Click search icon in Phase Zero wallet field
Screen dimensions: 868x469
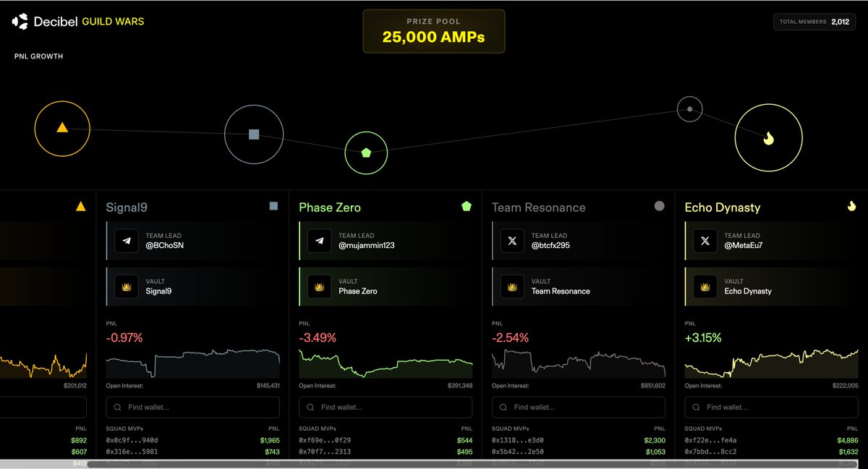310,408
